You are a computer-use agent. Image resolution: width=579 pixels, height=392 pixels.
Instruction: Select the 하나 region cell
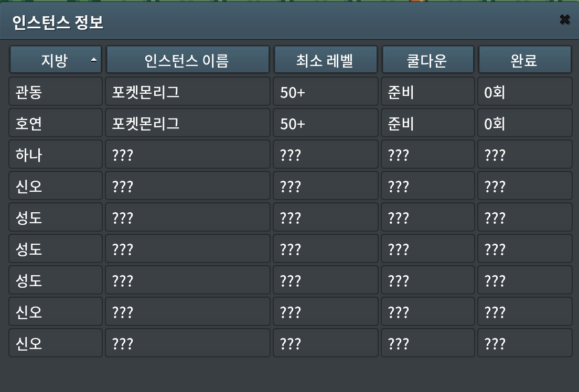pyautogui.click(x=56, y=155)
